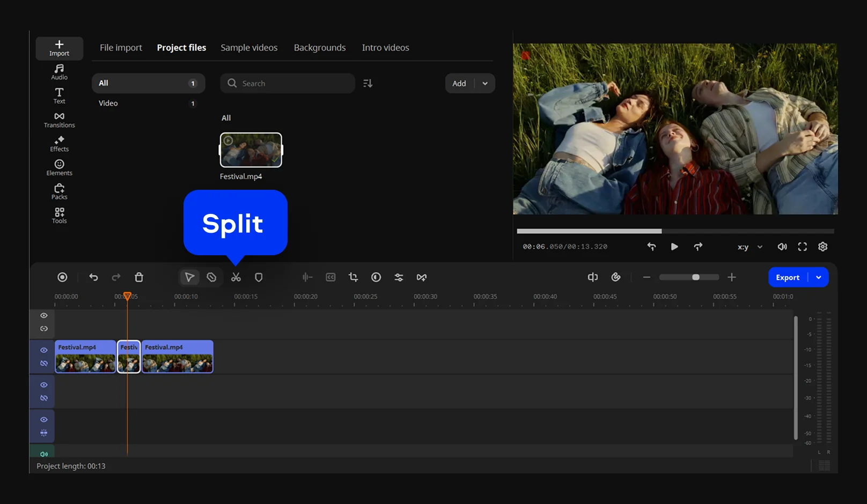This screenshot has width=867, height=504.
Task: Open the Export options dropdown
Action: coord(819,277)
